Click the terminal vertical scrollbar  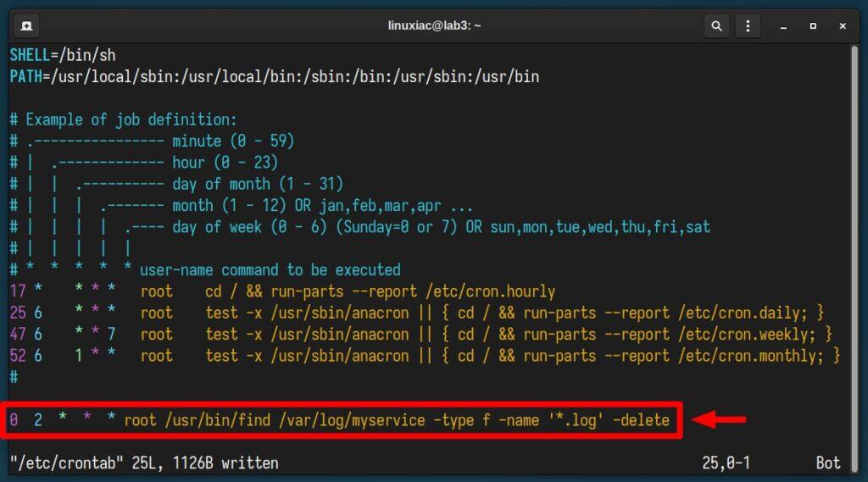click(854, 259)
